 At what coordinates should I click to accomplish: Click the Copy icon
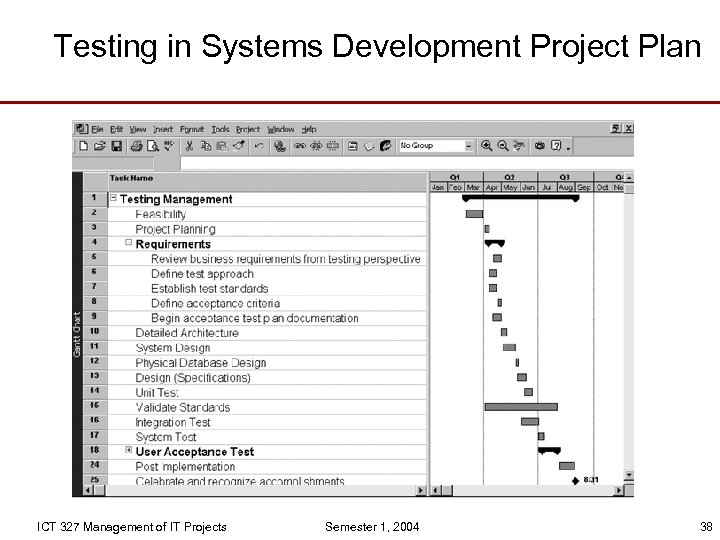pos(206,146)
